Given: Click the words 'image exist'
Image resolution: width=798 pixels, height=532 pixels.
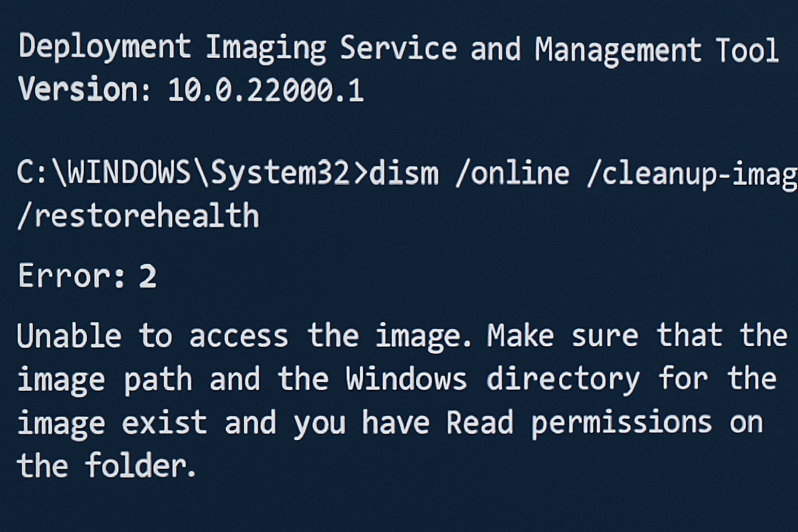Looking at the screenshot, I should pyautogui.click(x=112, y=422).
